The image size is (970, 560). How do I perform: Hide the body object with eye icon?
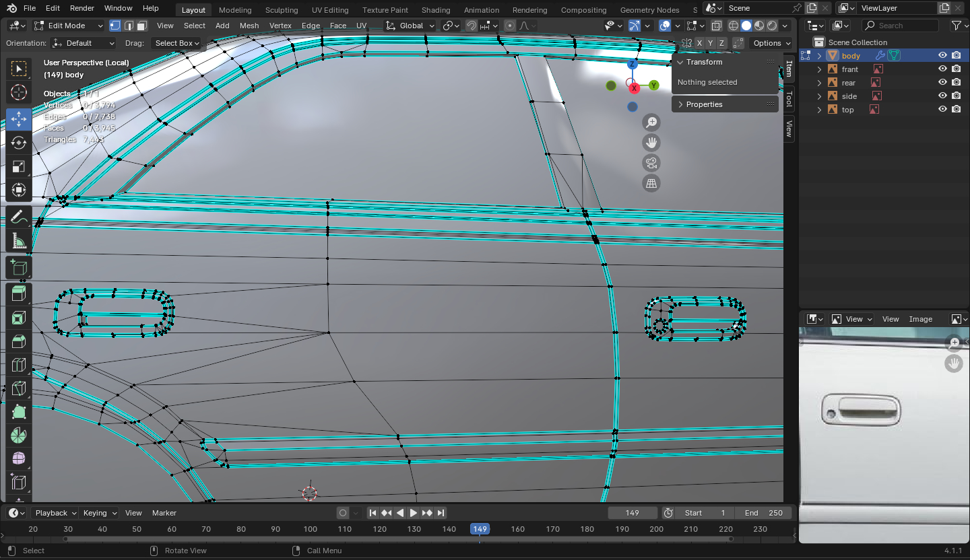click(942, 56)
